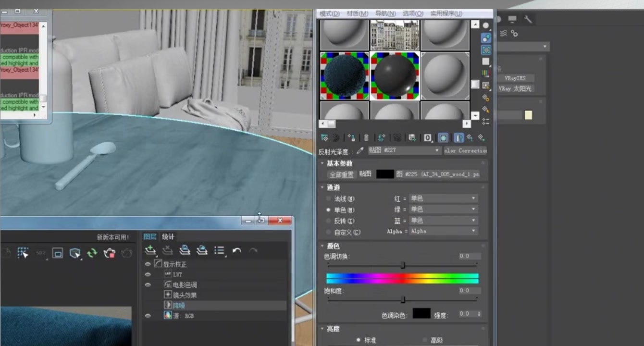
Task: Click the add layer icon in VFB
Action: pos(150,250)
